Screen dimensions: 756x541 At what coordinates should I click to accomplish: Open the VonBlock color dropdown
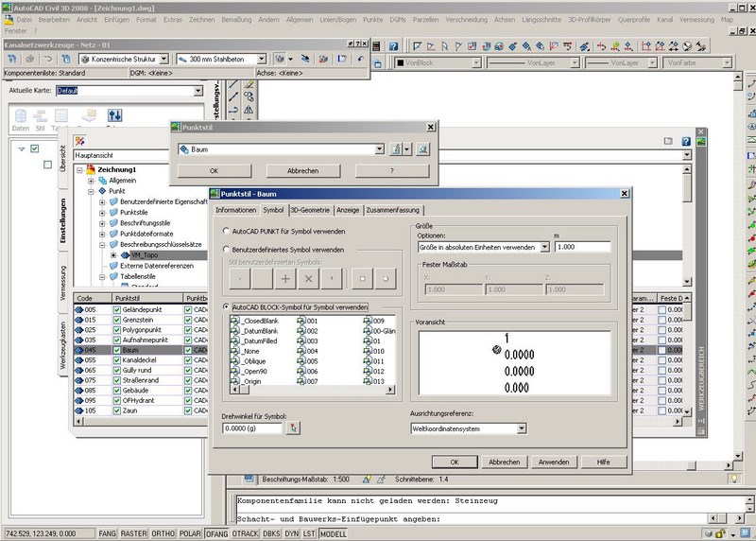point(476,62)
